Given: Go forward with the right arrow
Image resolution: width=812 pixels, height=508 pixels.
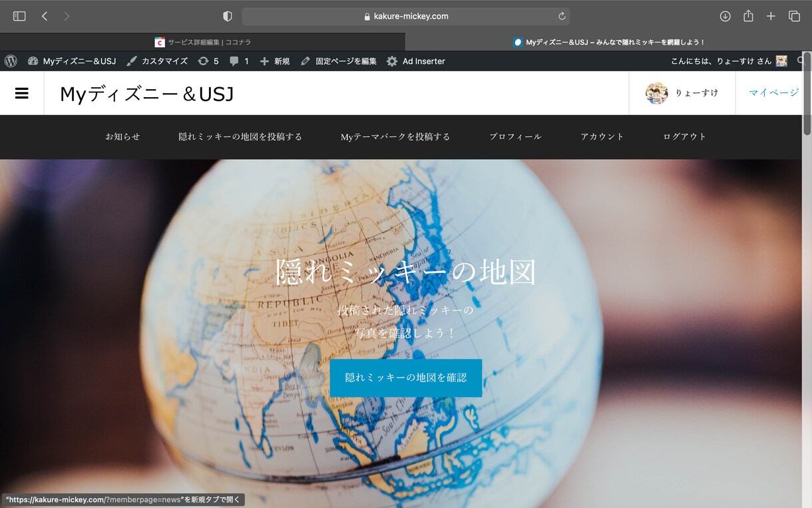Looking at the screenshot, I should [67, 16].
